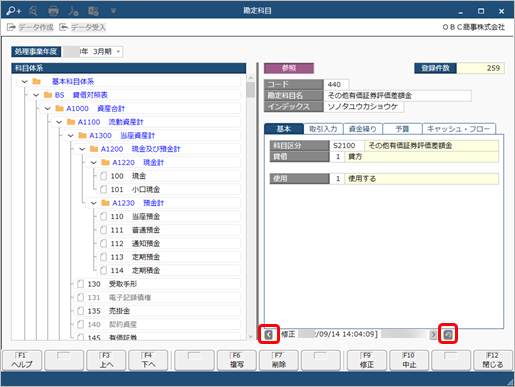The image size is (515, 387).
Task: Select the 131 電子記録債権 account row
Action: tap(157, 298)
